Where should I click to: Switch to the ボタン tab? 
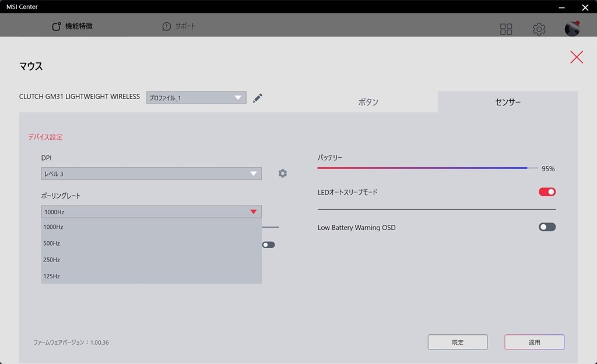pos(368,102)
